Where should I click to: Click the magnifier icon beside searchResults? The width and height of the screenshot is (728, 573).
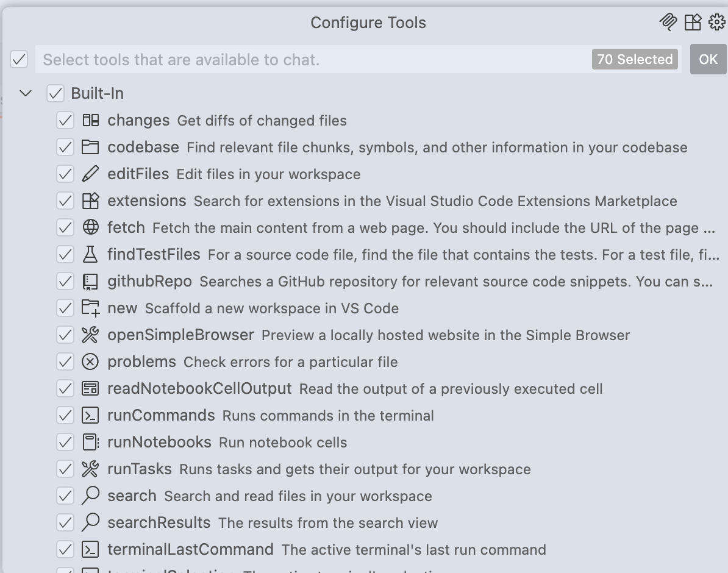point(90,522)
